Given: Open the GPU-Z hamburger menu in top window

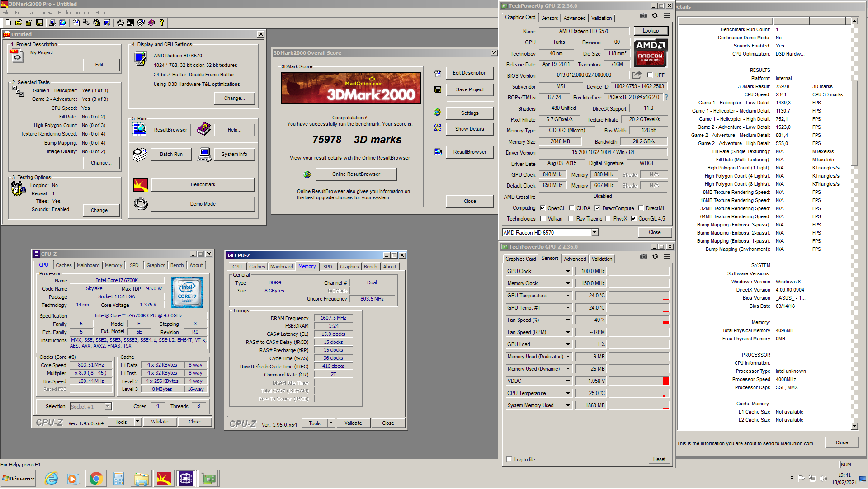Looking at the screenshot, I should tap(666, 16).
